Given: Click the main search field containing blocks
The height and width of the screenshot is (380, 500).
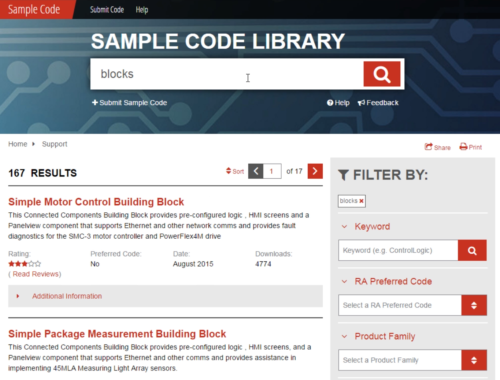Looking at the screenshot, I should [x=227, y=74].
